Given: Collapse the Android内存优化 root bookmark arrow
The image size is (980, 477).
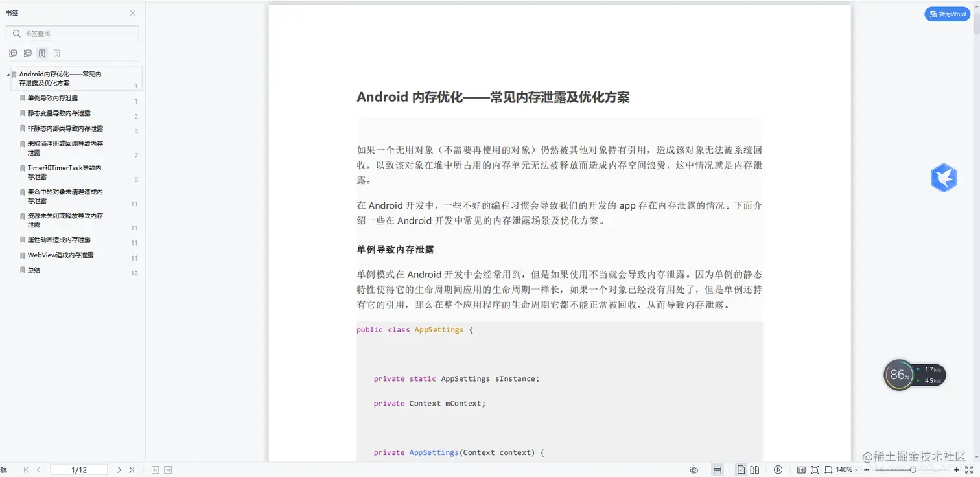Looking at the screenshot, I should [8, 75].
